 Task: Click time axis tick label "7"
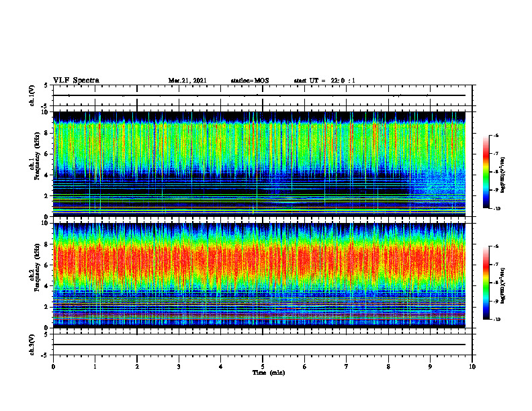click(x=347, y=367)
